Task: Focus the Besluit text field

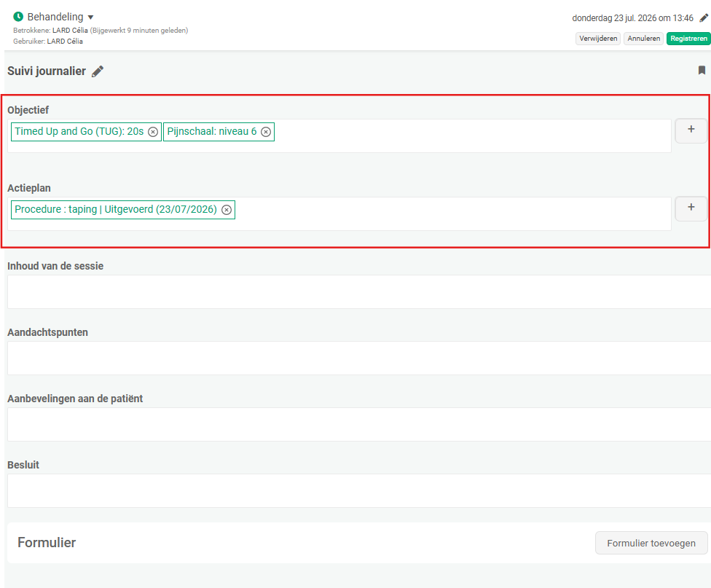Action: (x=359, y=490)
